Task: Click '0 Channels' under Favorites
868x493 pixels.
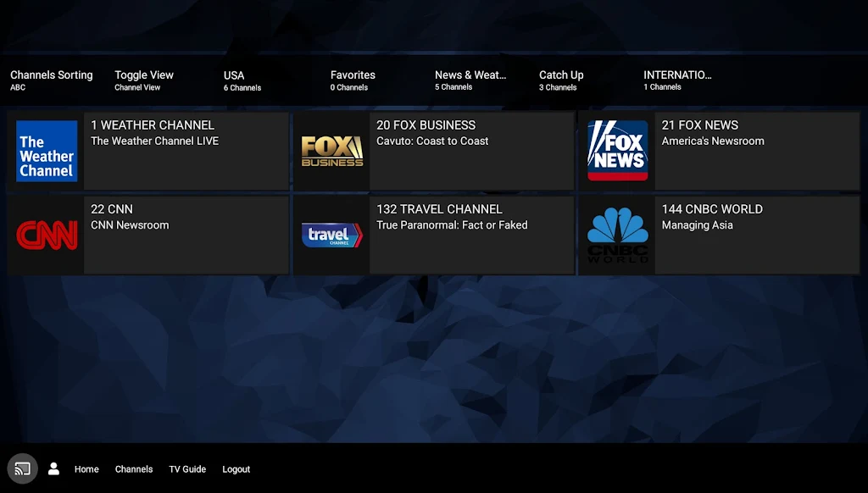Action: point(348,87)
